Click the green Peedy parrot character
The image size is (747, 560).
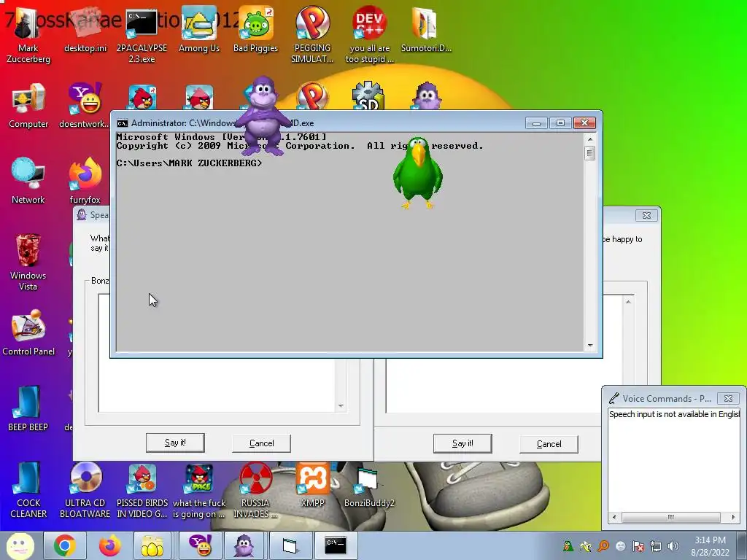click(417, 174)
